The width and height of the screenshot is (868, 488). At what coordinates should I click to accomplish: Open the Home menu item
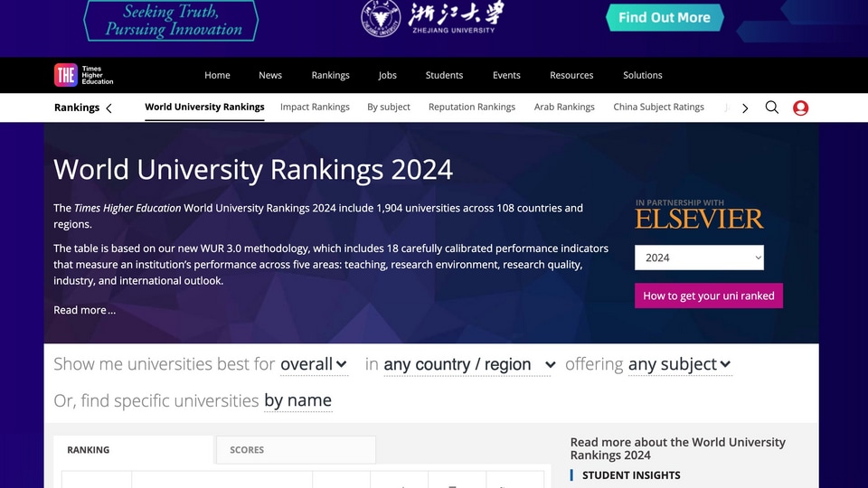point(217,75)
